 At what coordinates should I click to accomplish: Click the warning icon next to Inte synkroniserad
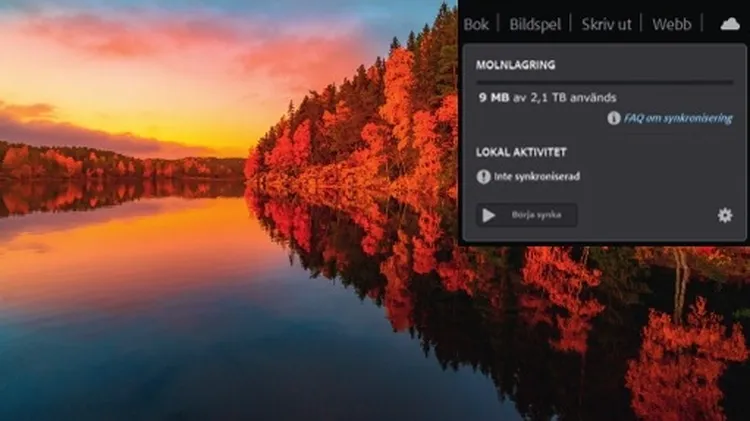[484, 176]
